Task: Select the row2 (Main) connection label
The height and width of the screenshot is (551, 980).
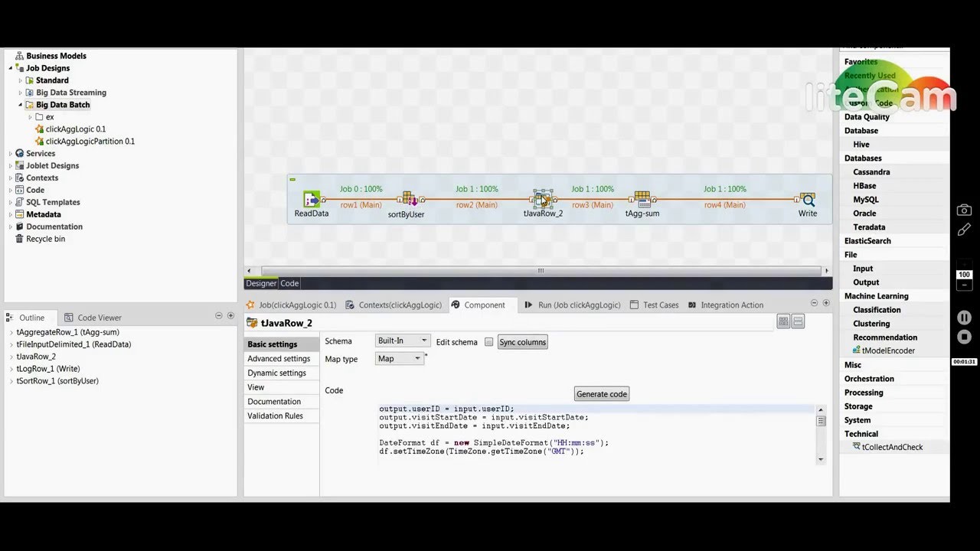Action: coord(476,205)
